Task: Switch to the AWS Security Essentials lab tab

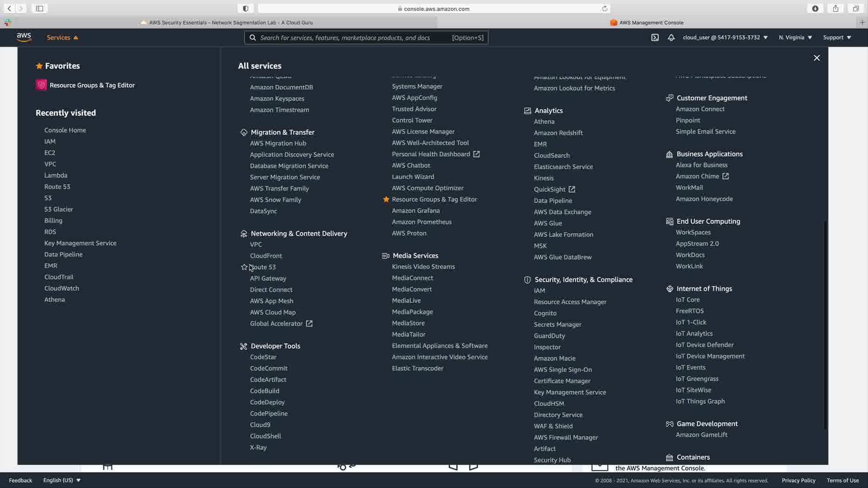Action: point(227,22)
